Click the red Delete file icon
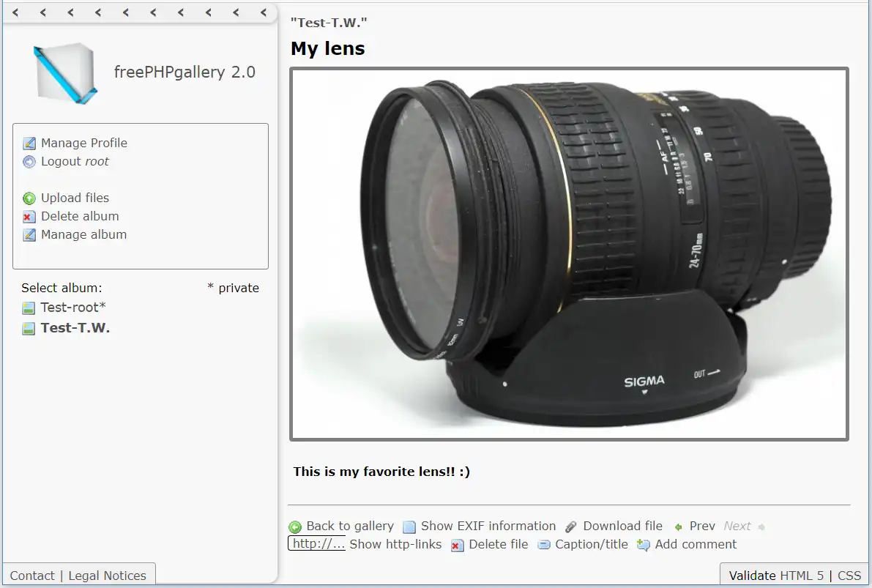872x588 pixels. click(x=457, y=546)
